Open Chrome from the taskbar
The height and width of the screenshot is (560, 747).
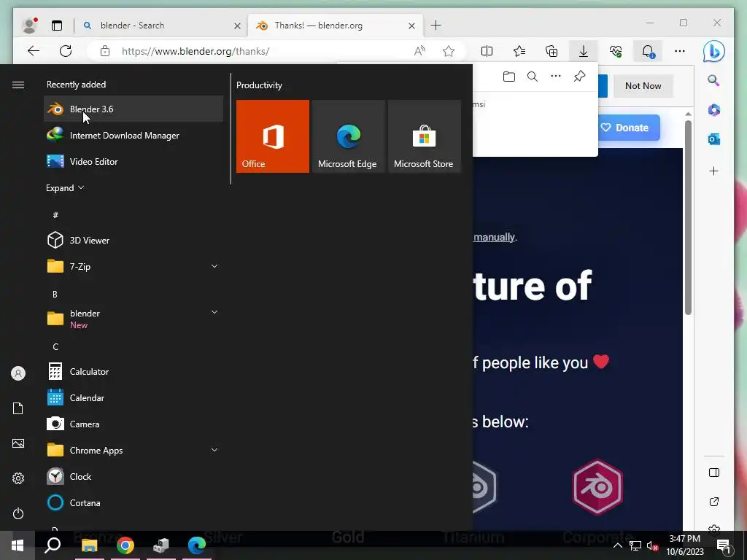(x=125, y=545)
